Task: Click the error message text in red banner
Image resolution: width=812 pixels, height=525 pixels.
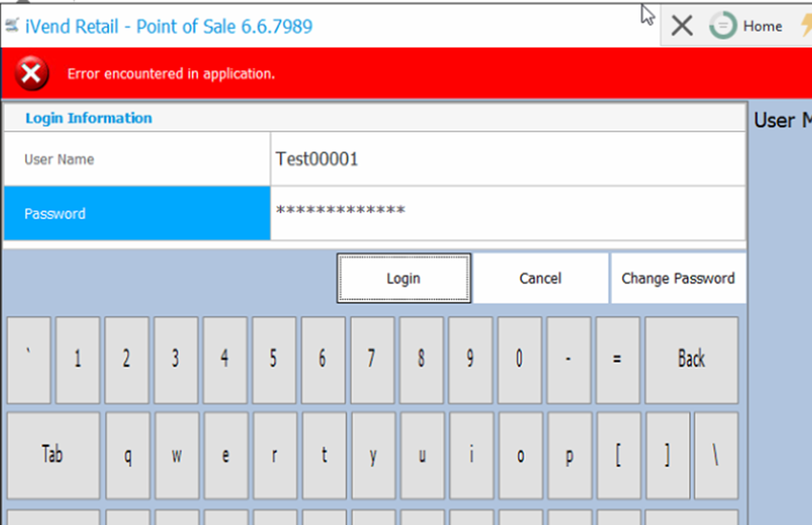Action: [171, 73]
